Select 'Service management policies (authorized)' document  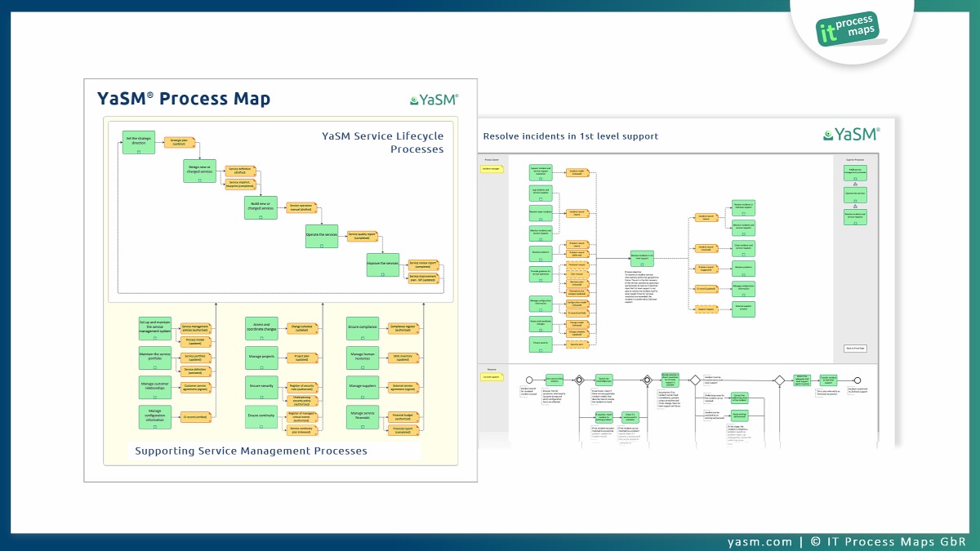[196, 327]
